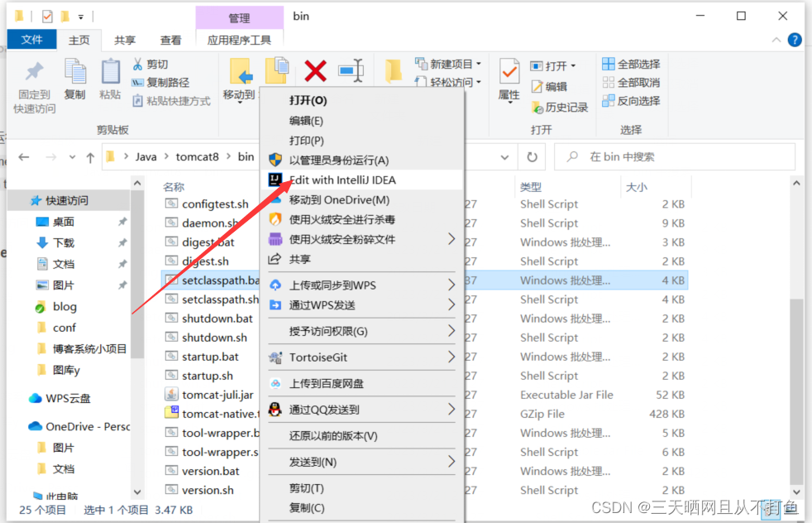The width and height of the screenshot is (812, 523).
Task: Click the red Delete X icon
Action: click(x=315, y=71)
